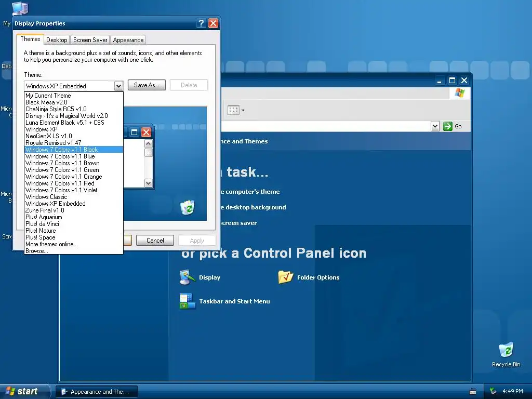Select Windows Classic theme
Viewport: 532px width, 399px height.
coord(74,197)
